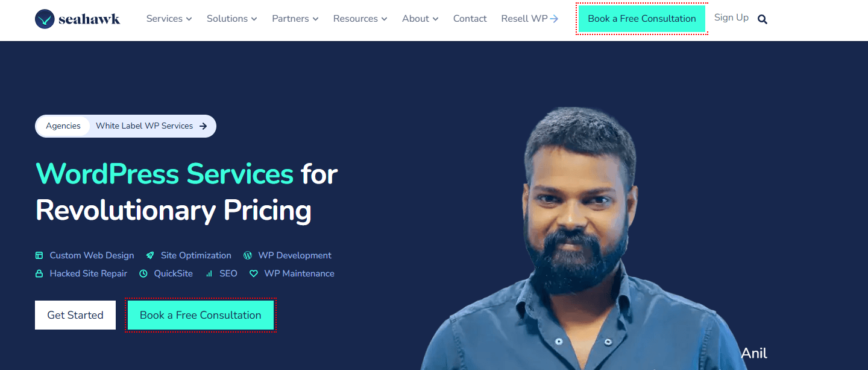Open the About navigation menu
This screenshot has height=370, width=868.
[x=420, y=19]
